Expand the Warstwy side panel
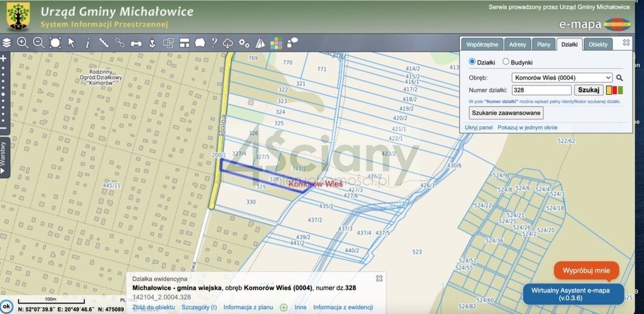 (x=4, y=152)
